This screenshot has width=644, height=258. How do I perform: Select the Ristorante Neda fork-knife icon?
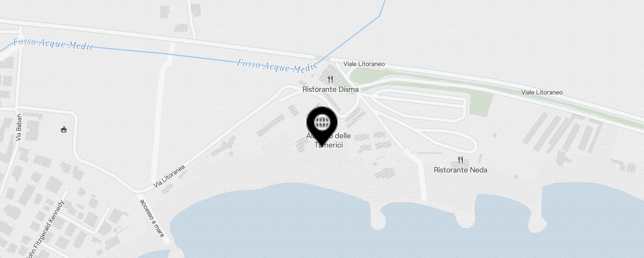[x=460, y=160]
